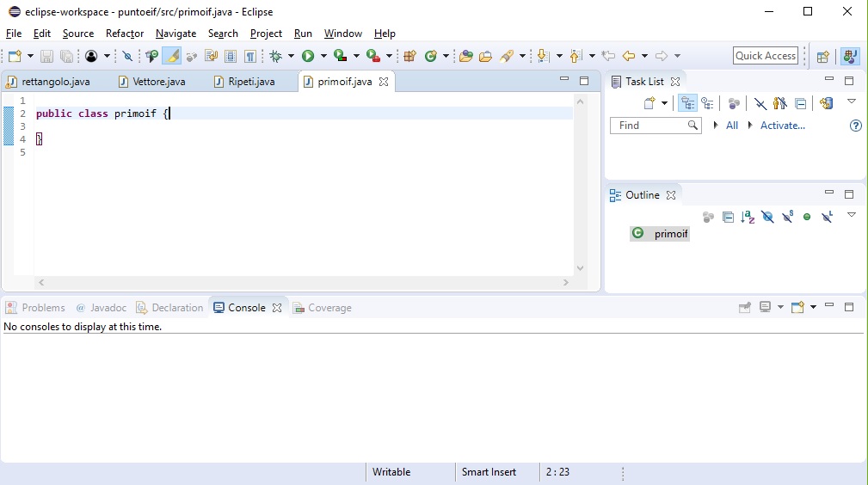
Task: Click the Open Perspective toolbar icon
Action: tap(823, 56)
